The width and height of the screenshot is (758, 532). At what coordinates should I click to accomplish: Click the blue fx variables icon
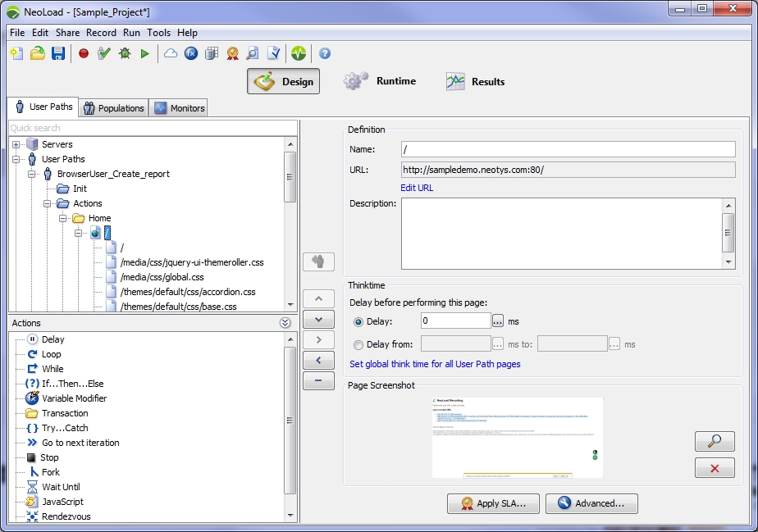click(x=191, y=53)
